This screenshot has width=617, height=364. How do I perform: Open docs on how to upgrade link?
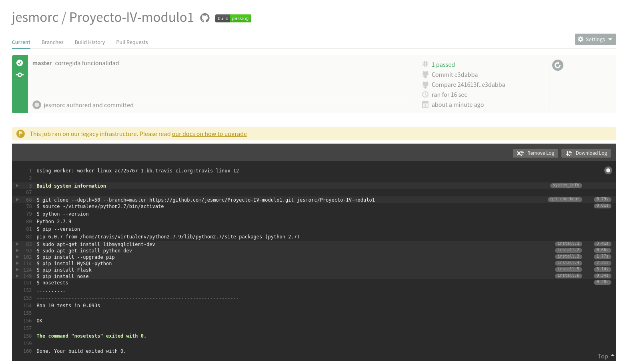[x=209, y=134]
